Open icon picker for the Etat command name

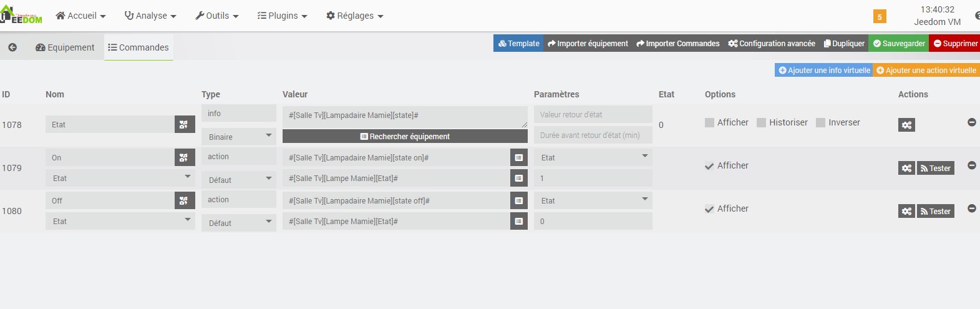coord(183,125)
